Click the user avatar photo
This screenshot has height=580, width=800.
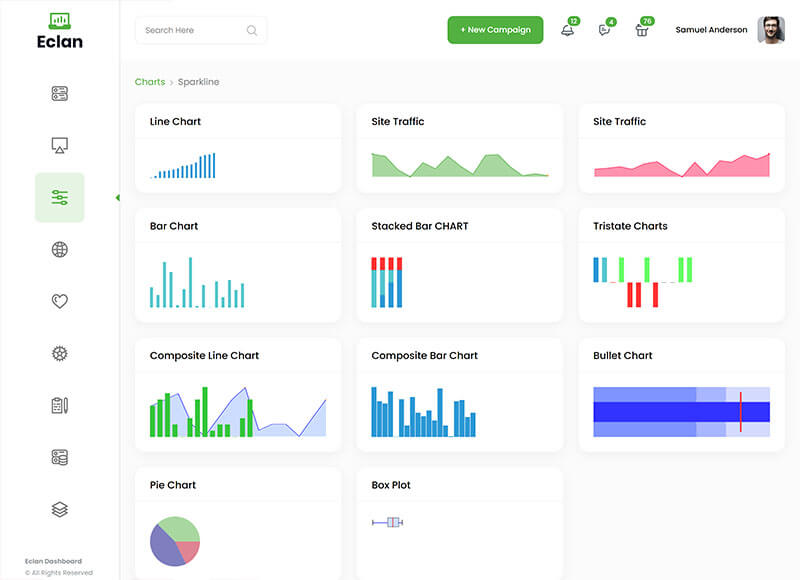point(770,30)
